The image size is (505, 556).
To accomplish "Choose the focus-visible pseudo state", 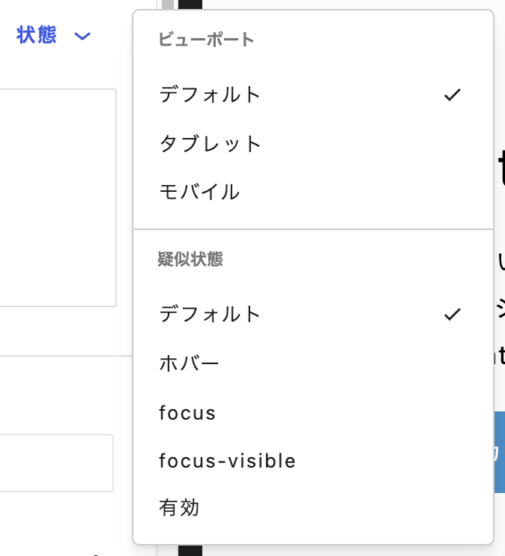I will (313, 461).
